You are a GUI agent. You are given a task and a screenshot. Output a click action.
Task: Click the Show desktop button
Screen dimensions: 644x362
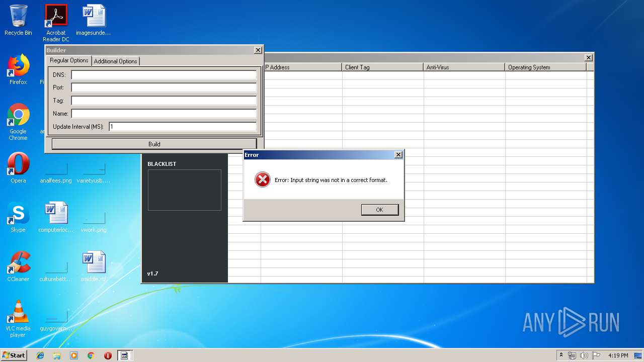pyautogui.click(x=638, y=355)
